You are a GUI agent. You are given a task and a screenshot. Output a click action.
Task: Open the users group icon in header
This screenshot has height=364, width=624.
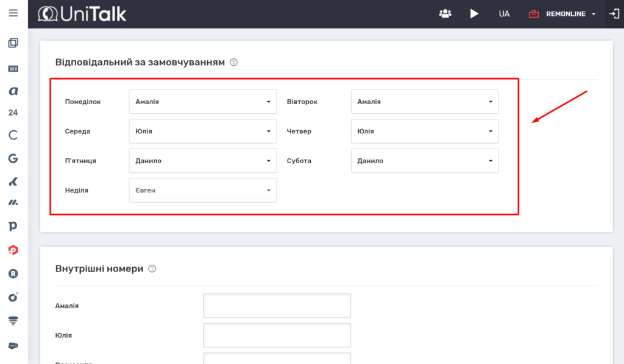click(445, 13)
